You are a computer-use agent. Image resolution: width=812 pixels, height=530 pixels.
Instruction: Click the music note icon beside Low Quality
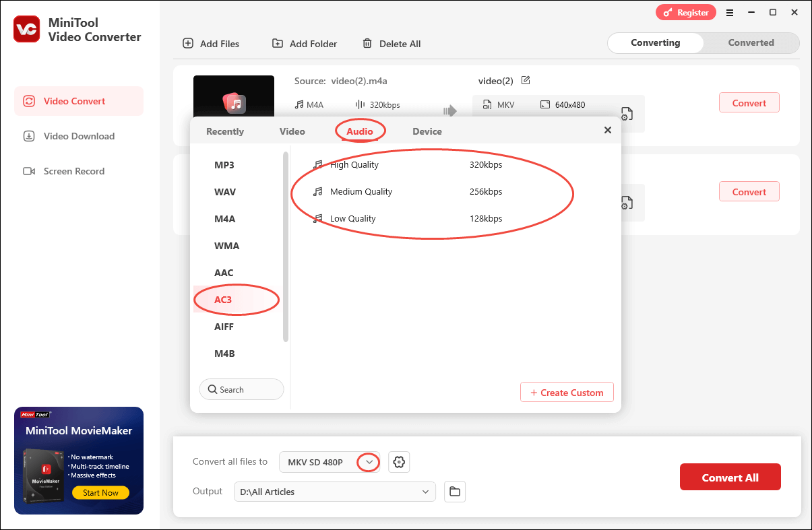click(x=318, y=218)
